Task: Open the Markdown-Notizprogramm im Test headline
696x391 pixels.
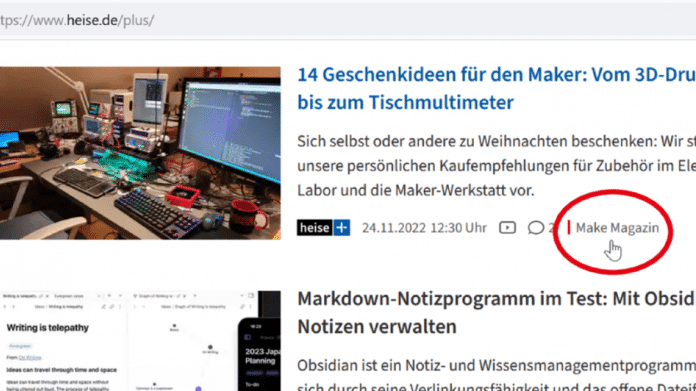Action: pos(496,312)
